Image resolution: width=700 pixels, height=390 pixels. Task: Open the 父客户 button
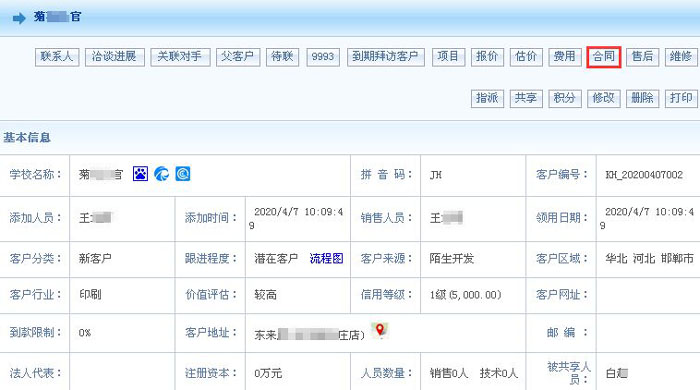pos(238,57)
